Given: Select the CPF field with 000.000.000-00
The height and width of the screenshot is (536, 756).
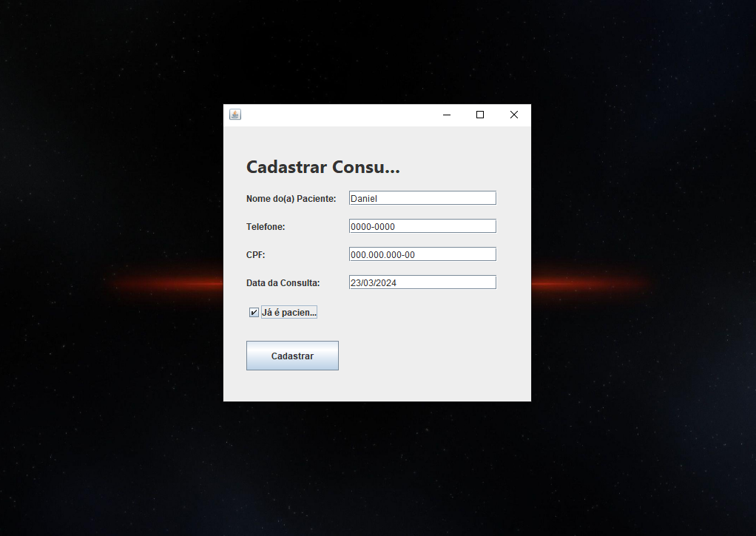Looking at the screenshot, I should click(x=422, y=254).
